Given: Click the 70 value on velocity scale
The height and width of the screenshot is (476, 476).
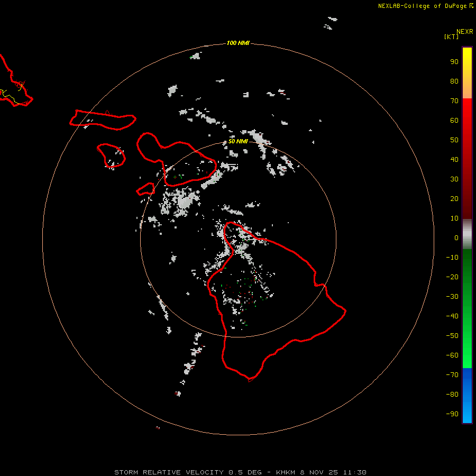Looking at the screenshot, I should point(454,101).
